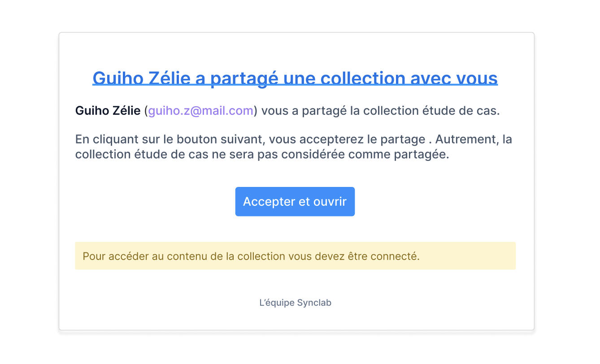
Task: Open the "Guiho Zélie a partagé une collection" heading link
Action: 295,78
